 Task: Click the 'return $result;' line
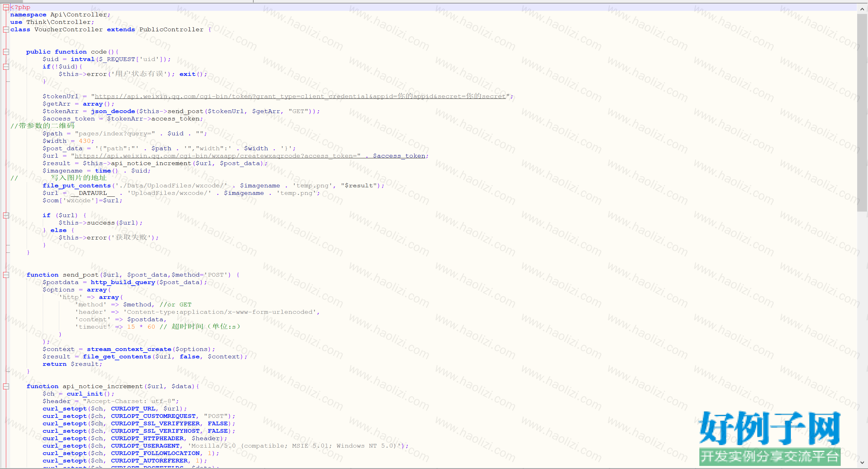click(x=73, y=364)
